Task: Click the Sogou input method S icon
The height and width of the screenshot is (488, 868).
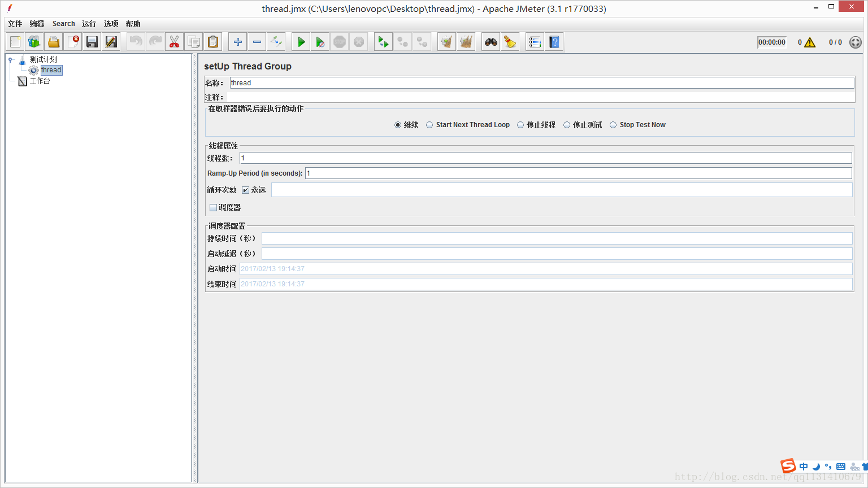Action: [788, 466]
